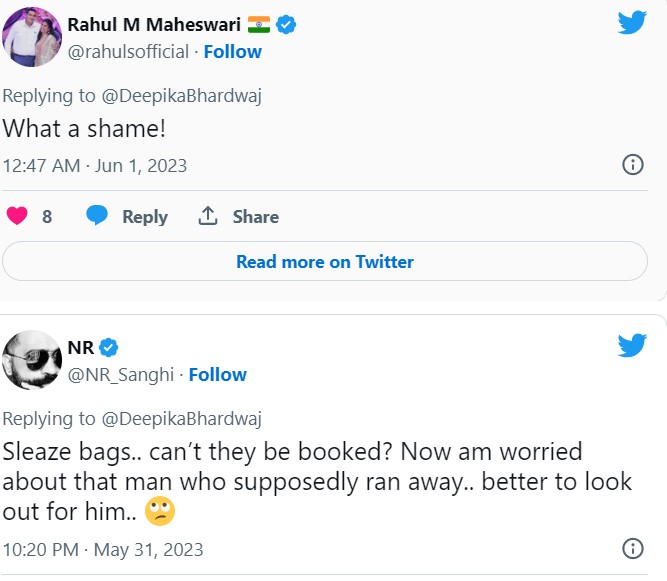
Task: Click the Share upload arrow icon
Action: coord(208,216)
